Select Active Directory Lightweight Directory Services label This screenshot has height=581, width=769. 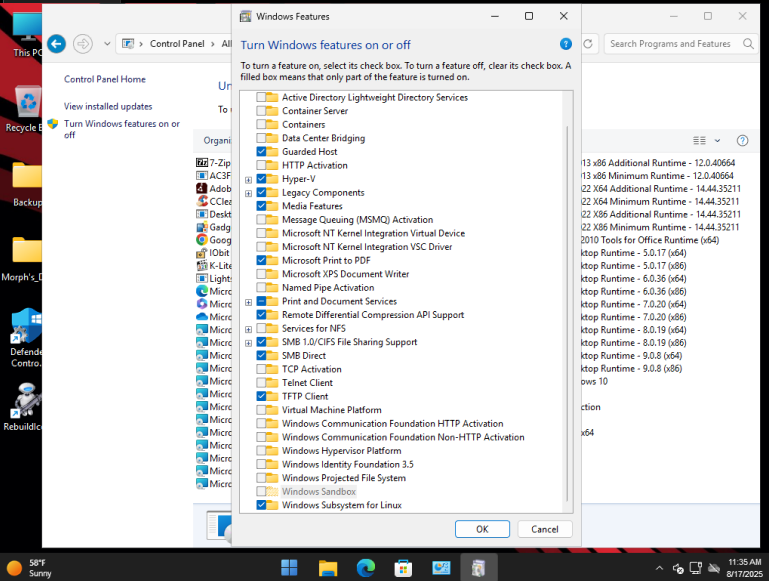coord(375,97)
